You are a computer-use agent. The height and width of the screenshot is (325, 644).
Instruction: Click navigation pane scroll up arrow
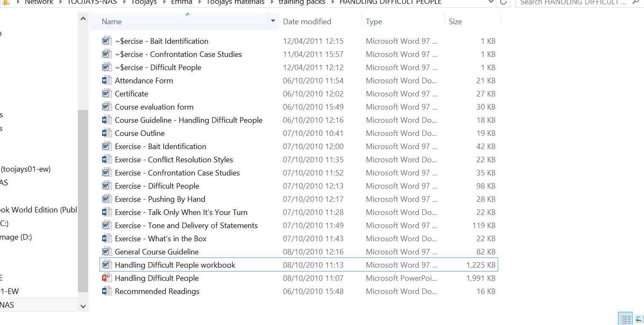83,18
